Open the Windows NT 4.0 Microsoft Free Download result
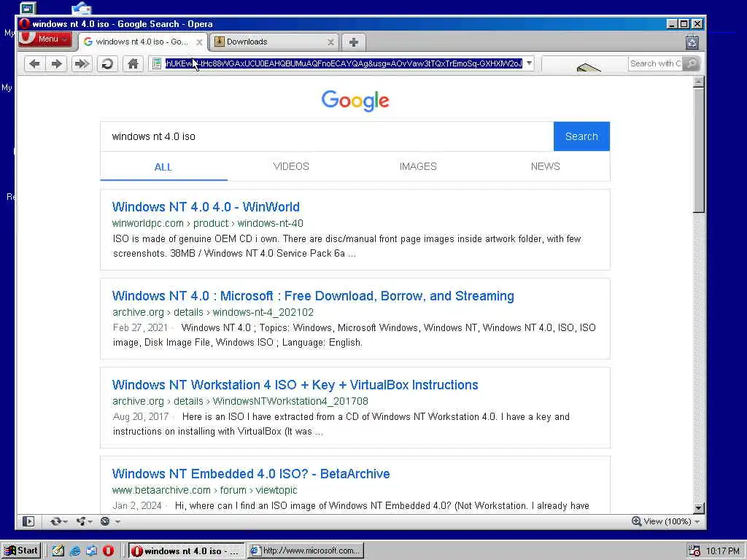 [313, 296]
